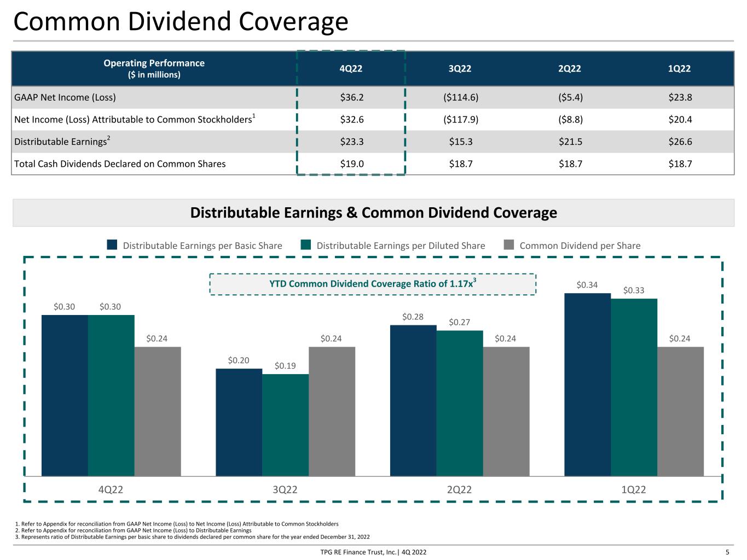Select the 4Q22 column header
747x560 pixels.
tap(351, 69)
